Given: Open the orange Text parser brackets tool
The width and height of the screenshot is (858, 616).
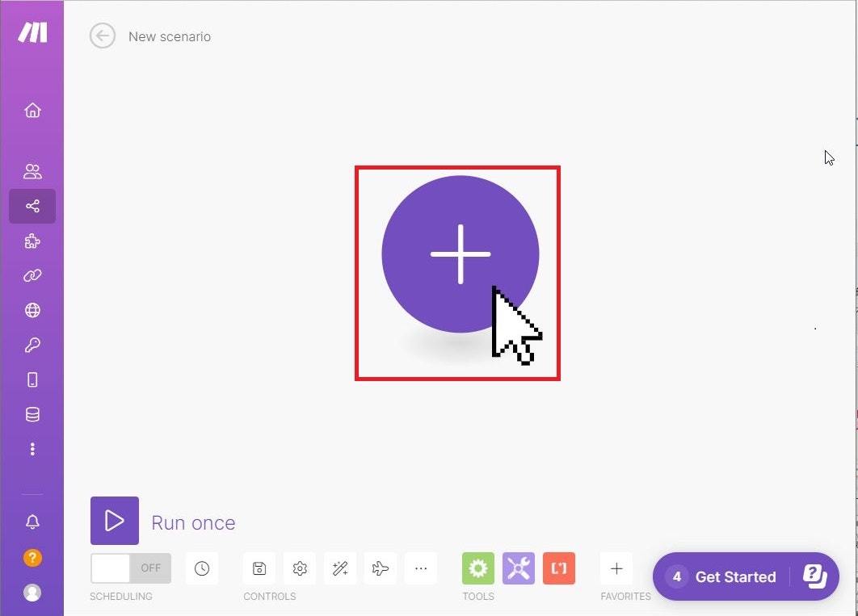Looking at the screenshot, I should click(559, 568).
